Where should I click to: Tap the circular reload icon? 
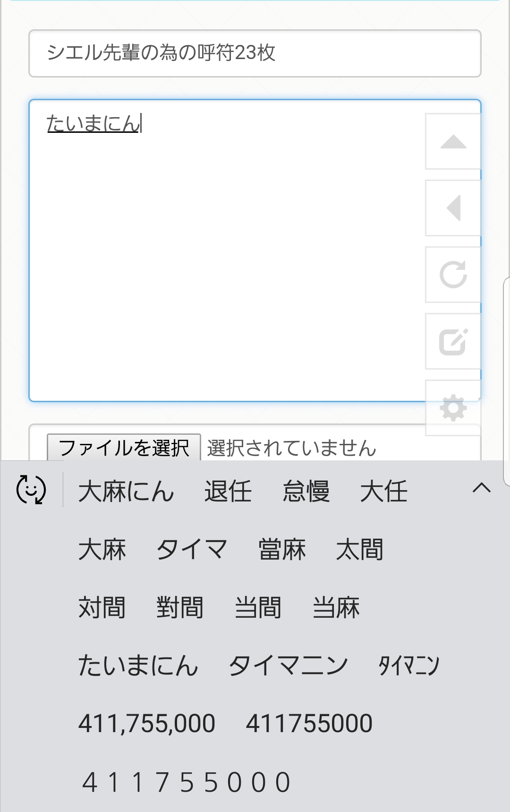[453, 275]
